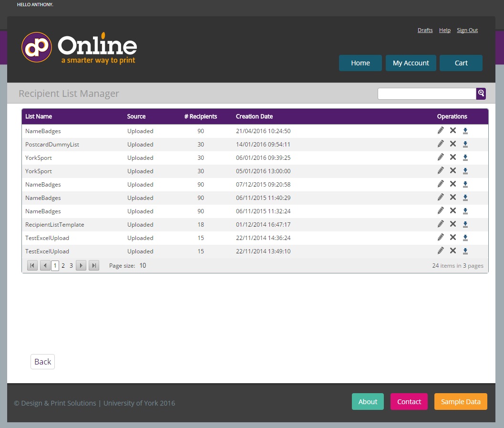Jump to the last page of results
This screenshot has width=504, height=428.
point(94,266)
